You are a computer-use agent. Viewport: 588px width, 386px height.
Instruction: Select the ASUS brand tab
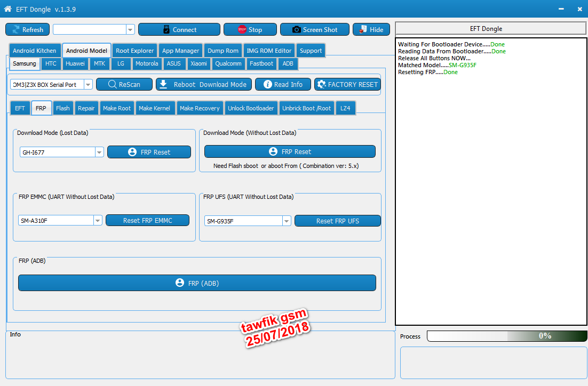coord(173,63)
